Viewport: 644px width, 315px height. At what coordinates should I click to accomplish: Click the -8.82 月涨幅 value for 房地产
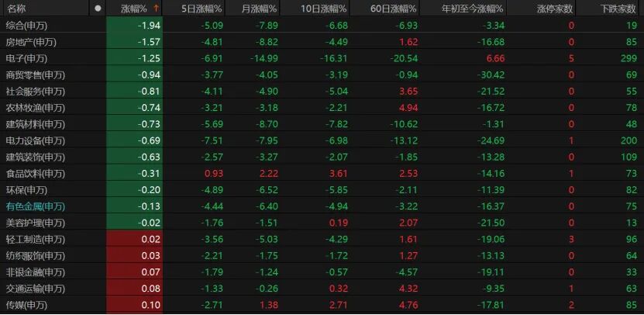267,42
